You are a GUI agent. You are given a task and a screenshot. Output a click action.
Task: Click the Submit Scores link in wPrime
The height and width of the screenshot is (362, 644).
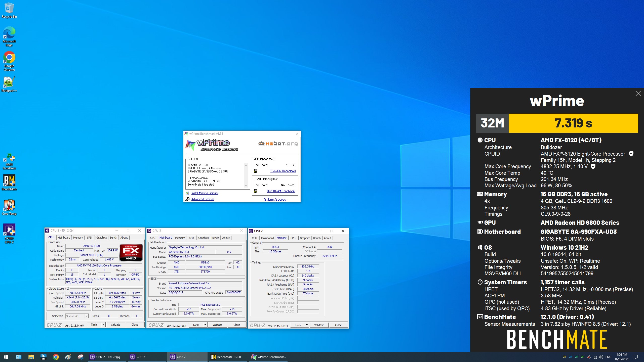[x=275, y=199]
